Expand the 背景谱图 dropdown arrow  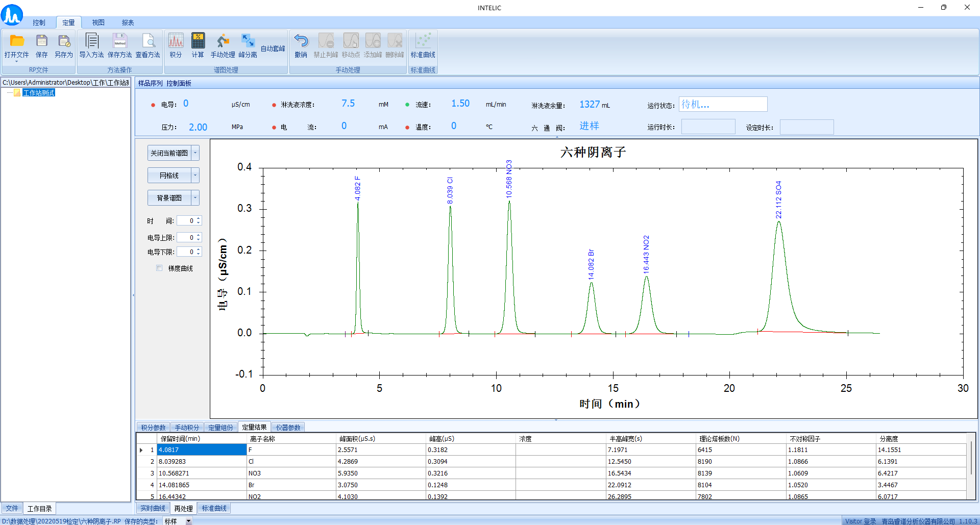pyautogui.click(x=195, y=198)
